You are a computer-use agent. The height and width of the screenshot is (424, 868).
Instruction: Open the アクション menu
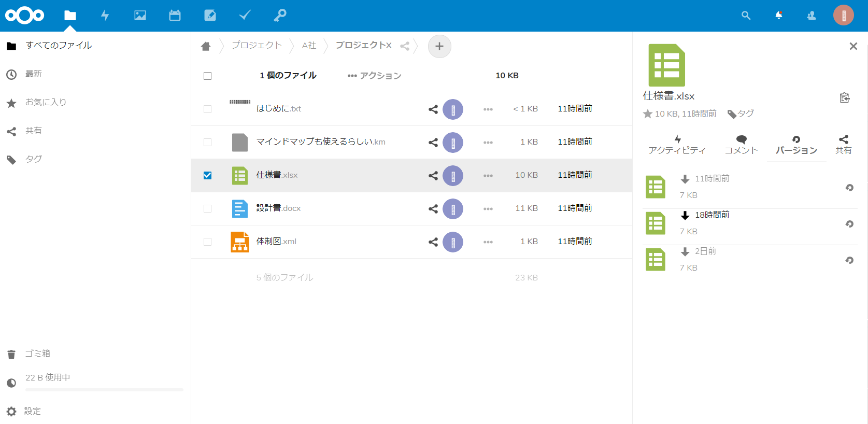[374, 76]
